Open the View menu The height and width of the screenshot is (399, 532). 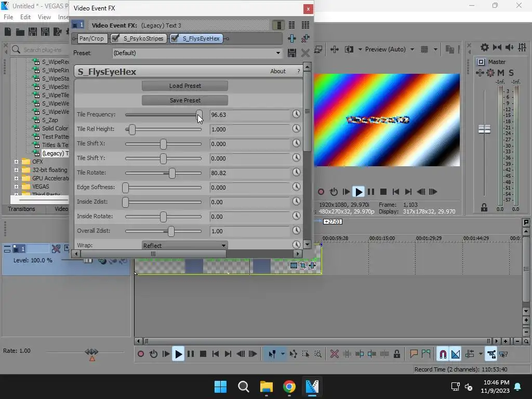click(x=44, y=17)
